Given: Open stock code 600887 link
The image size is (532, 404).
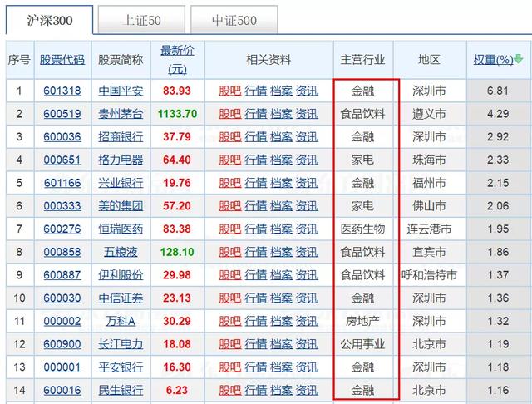Looking at the screenshot, I should pyautogui.click(x=62, y=275).
